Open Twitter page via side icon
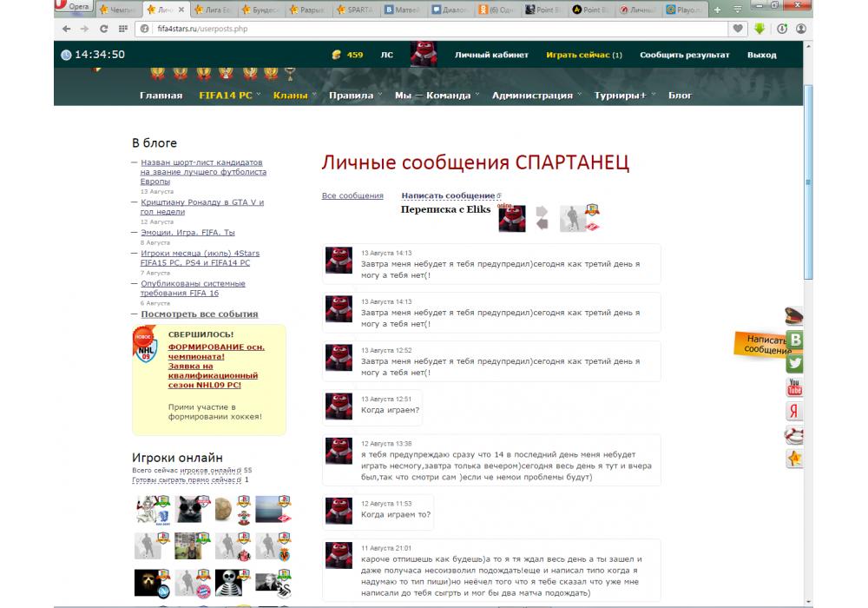 click(795, 363)
